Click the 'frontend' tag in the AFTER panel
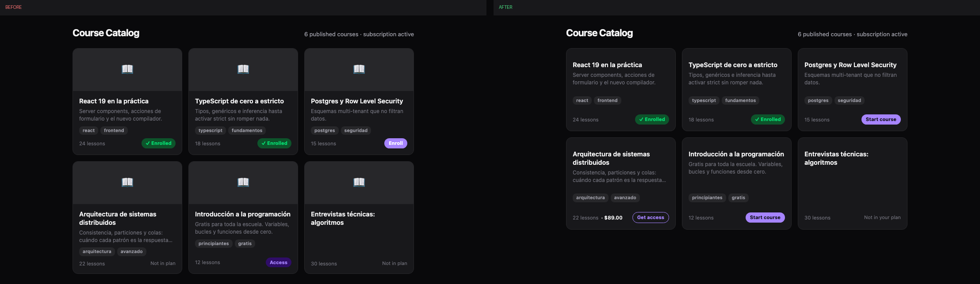The image size is (980, 284). point(608,100)
